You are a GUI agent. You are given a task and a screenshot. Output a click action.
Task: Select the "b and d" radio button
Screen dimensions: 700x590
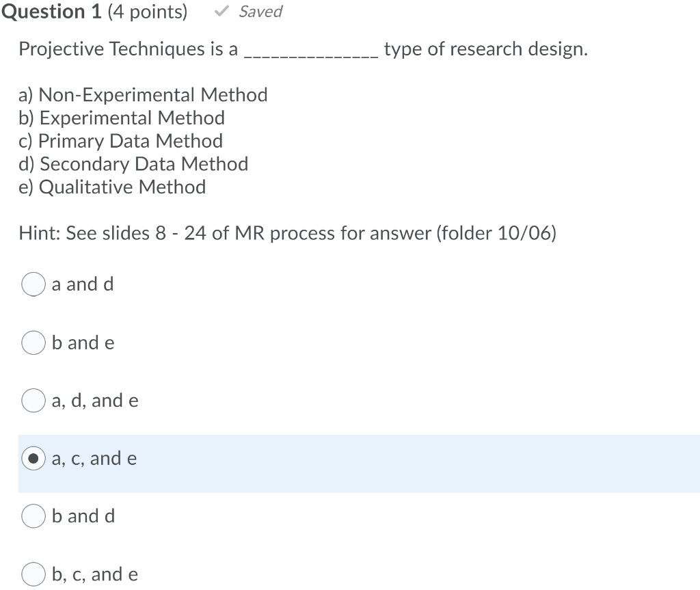click(x=33, y=516)
